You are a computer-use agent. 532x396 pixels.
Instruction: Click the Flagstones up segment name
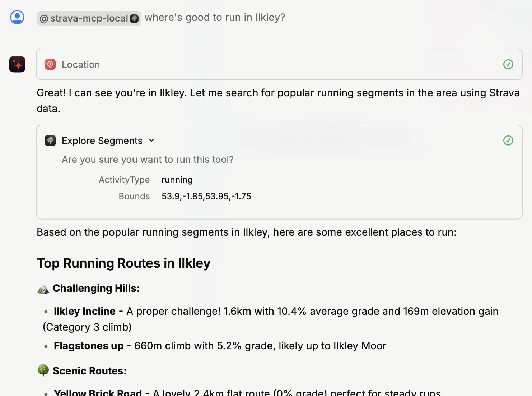(89, 346)
